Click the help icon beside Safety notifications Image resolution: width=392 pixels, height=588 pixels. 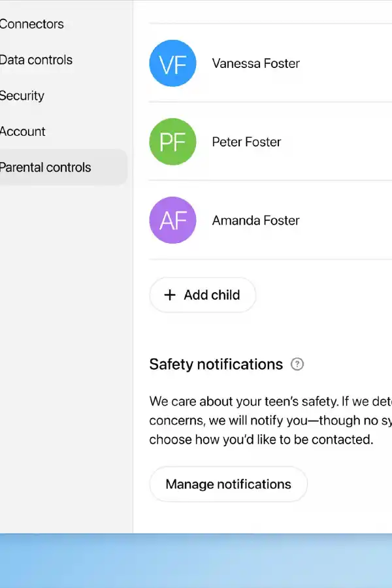297,365
